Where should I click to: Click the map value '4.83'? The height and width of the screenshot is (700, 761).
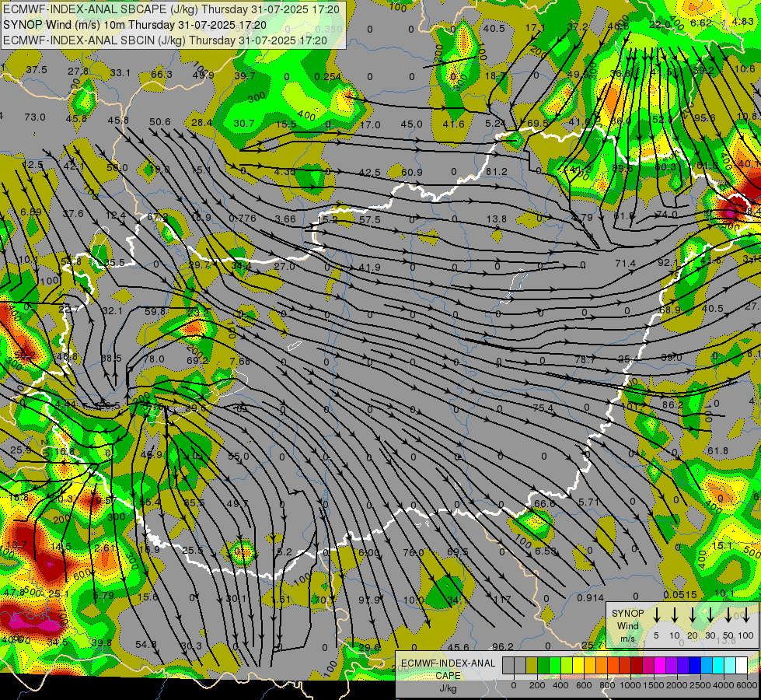(743, 22)
